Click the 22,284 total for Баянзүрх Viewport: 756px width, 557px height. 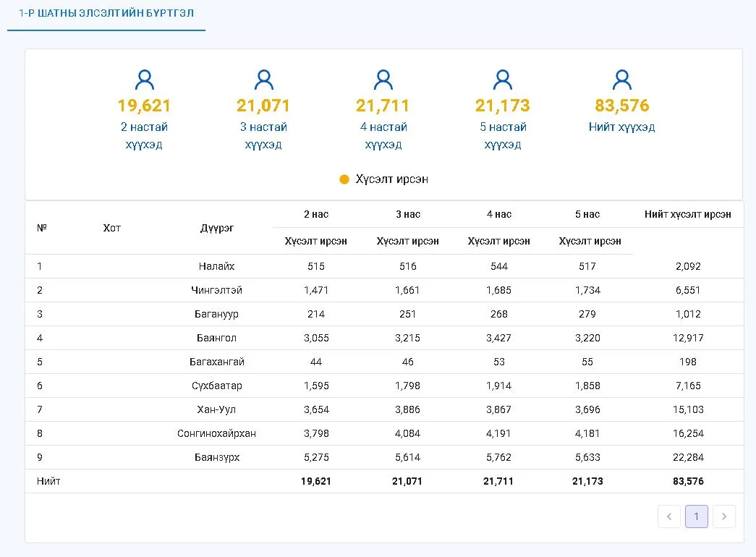688,457
